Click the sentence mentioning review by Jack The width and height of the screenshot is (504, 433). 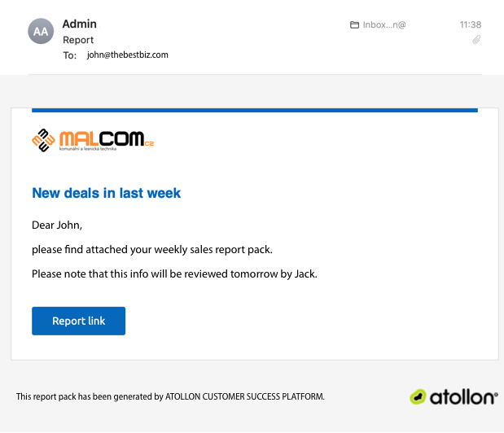(174, 273)
